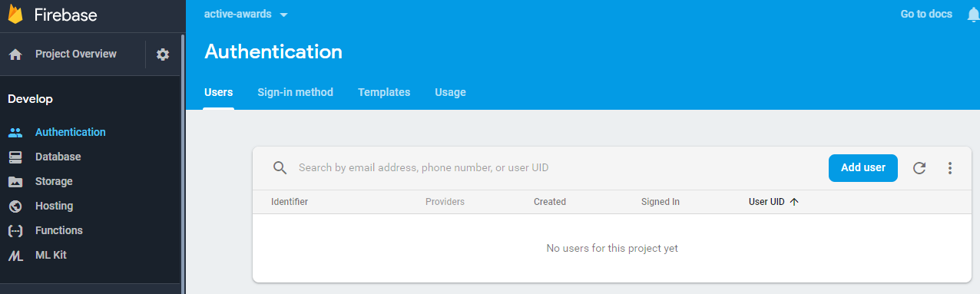Switch to the Users tab
The image size is (980, 294).
(219, 92)
